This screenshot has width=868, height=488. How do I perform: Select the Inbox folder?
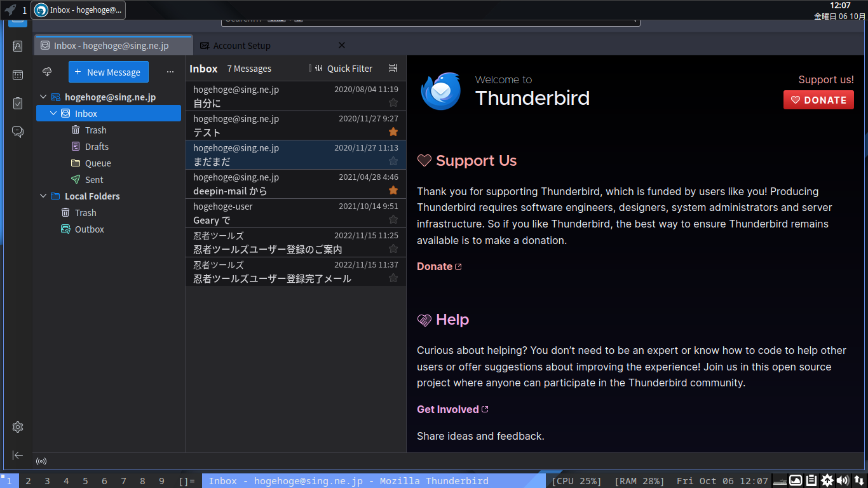pyautogui.click(x=109, y=114)
